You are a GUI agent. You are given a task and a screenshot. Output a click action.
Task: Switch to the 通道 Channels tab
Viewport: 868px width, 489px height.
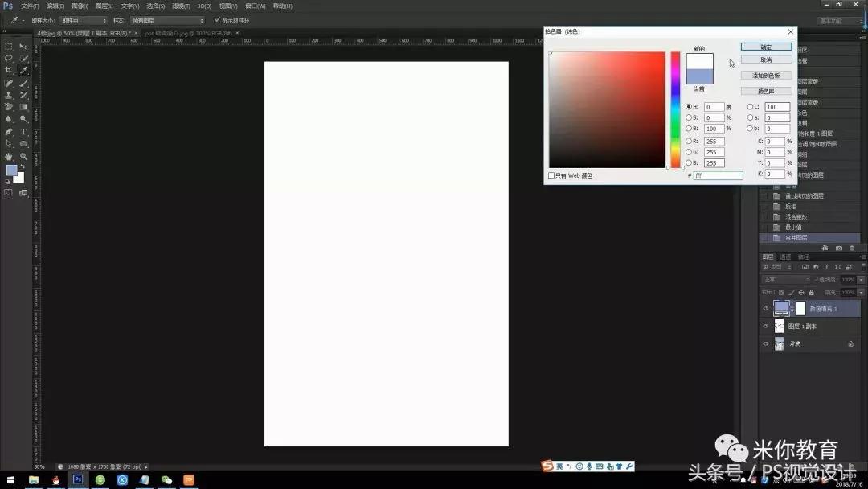pos(784,257)
